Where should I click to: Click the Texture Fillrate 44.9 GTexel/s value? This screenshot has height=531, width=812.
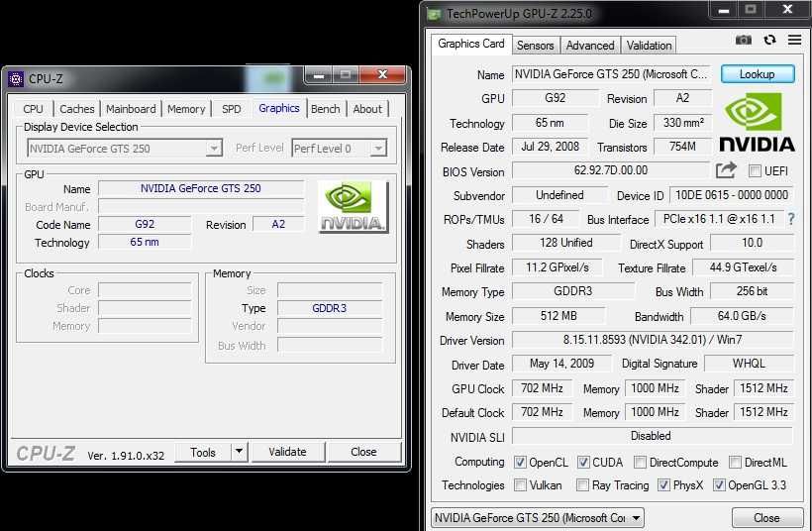click(743, 267)
